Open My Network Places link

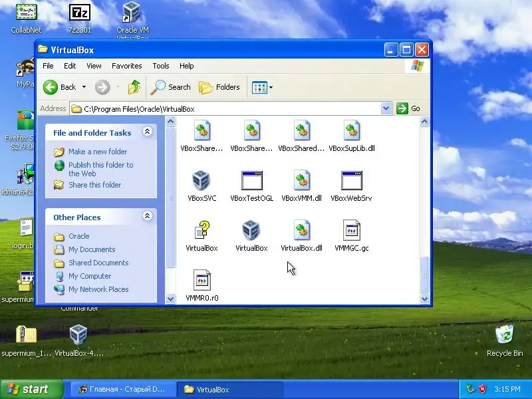point(98,289)
